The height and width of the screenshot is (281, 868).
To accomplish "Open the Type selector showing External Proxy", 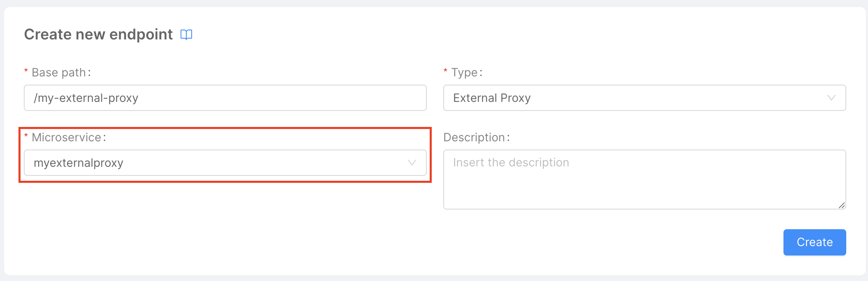I will pos(644,98).
